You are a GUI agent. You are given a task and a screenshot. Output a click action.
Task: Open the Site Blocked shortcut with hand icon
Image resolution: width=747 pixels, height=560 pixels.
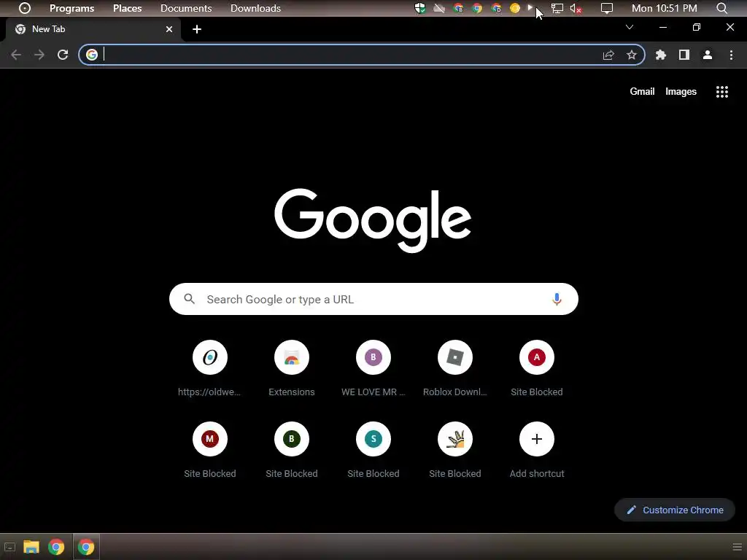pos(455,451)
